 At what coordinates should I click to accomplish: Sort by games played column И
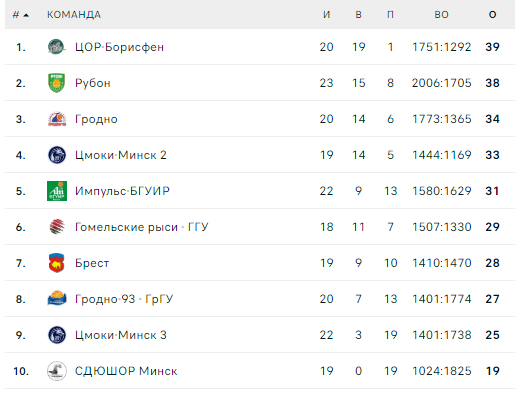tap(327, 15)
